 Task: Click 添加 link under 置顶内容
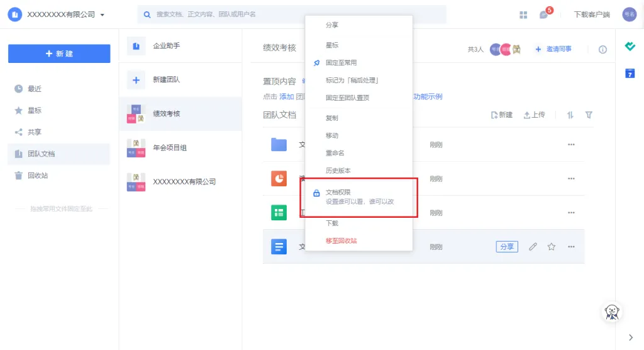point(287,97)
